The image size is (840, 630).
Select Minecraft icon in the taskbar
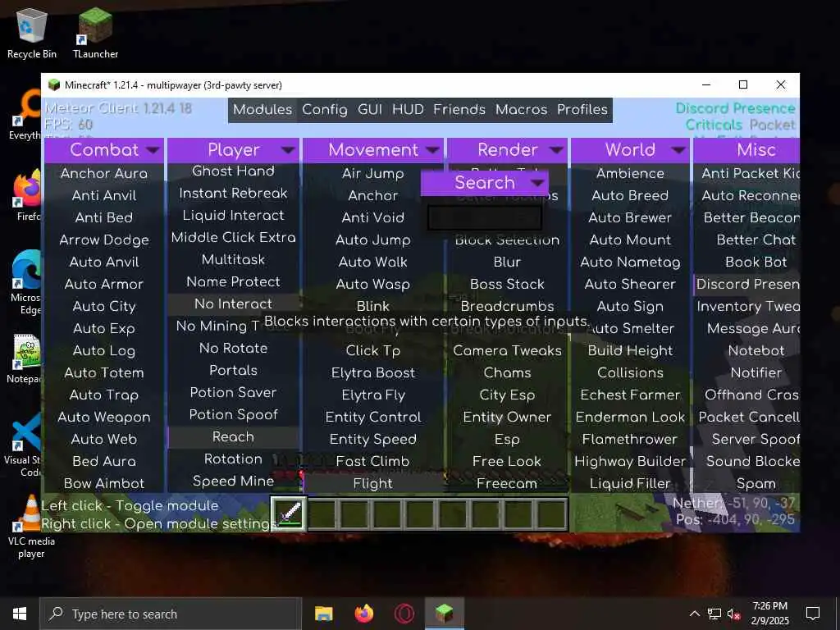tap(444, 614)
